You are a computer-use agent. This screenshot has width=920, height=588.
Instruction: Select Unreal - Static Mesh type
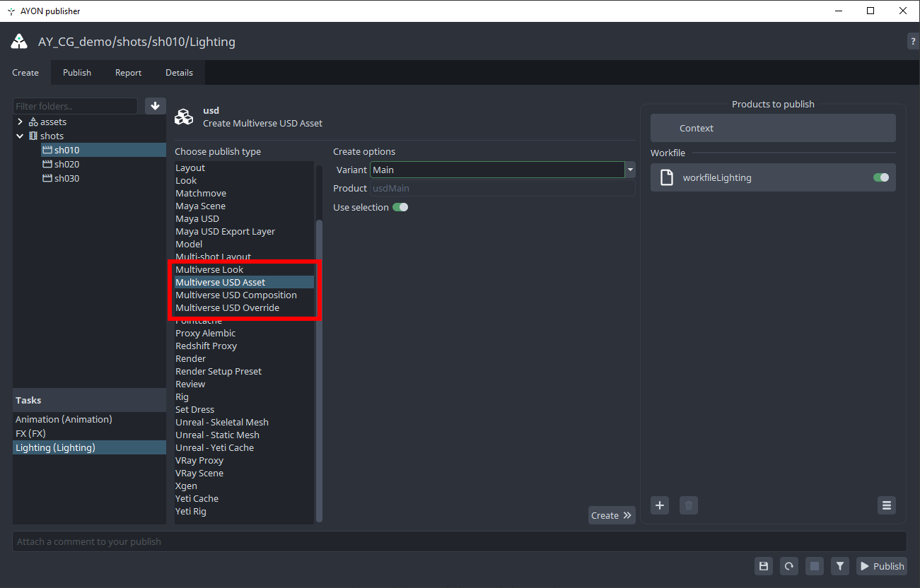point(244,435)
